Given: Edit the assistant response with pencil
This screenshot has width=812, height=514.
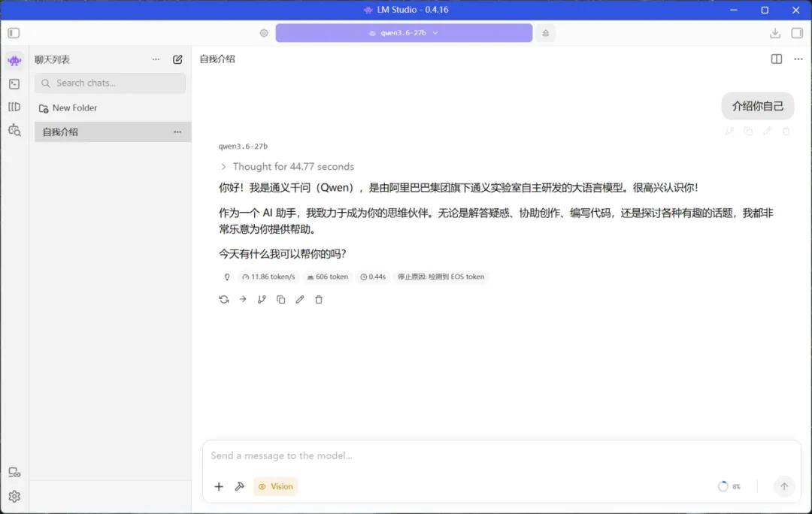Looking at the screenshot, I should point(300,299).
